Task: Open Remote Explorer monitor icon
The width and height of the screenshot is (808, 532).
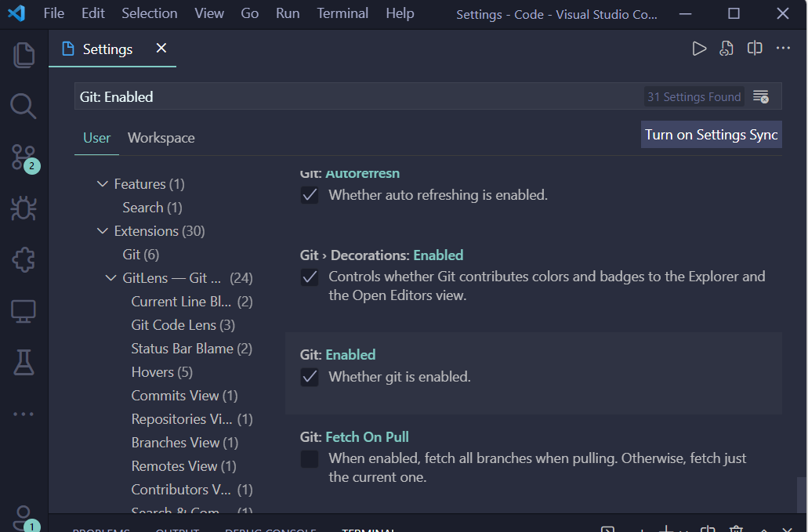Action: 24,311
